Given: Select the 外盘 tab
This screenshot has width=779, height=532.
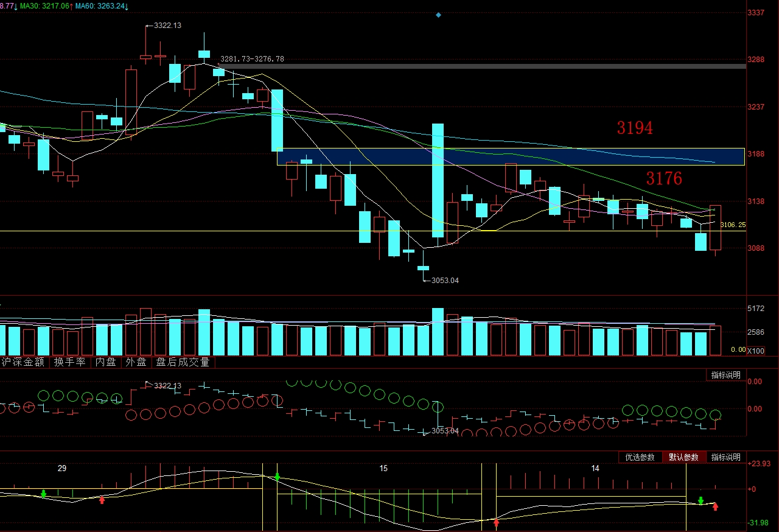Looking at the screenshot, I should [136, 362].
